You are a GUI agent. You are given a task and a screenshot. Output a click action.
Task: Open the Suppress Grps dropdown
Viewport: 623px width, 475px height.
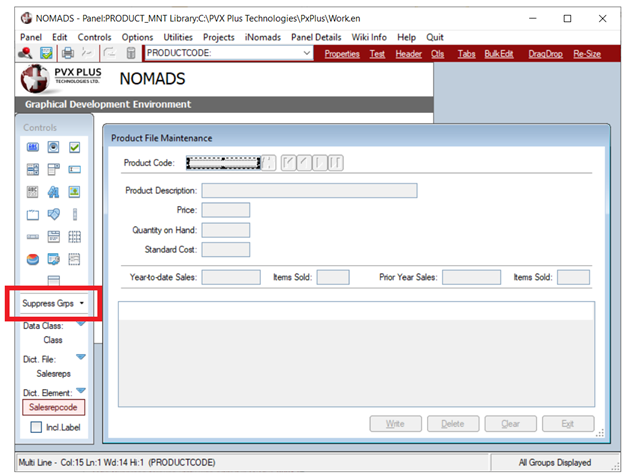point(54,302)
